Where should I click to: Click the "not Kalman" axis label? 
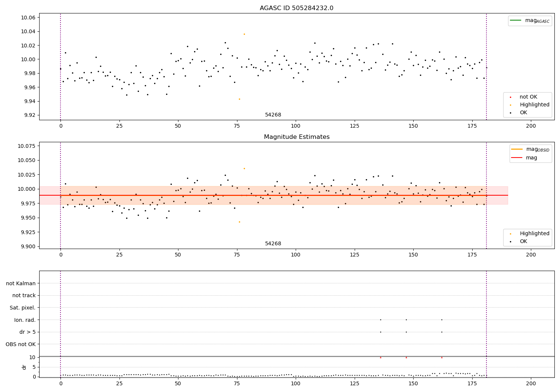click(x=21, y=283)
